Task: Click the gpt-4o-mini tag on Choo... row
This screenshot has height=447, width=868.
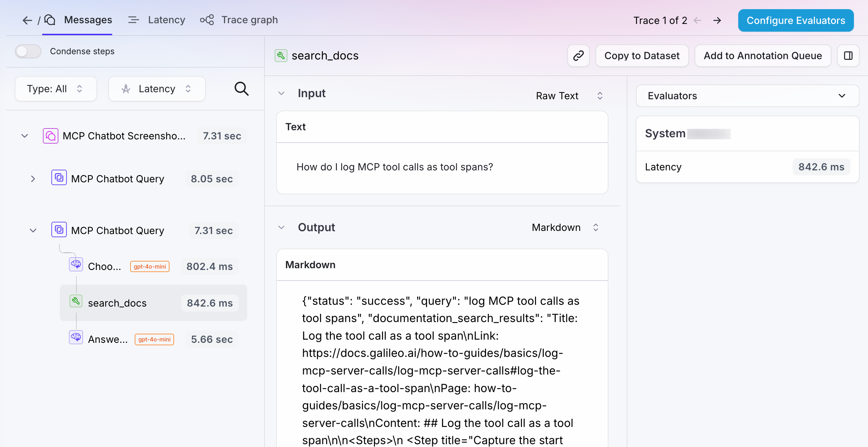Action: [150, 266]
